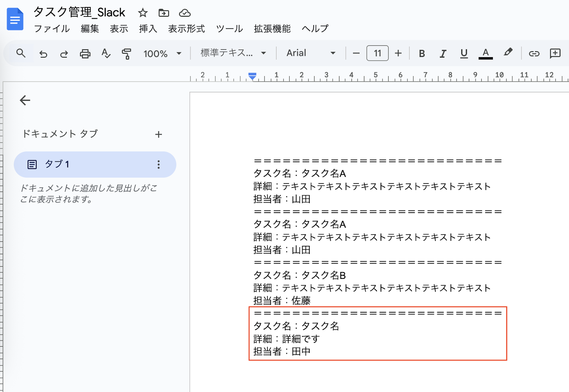
Task: Click the font size field
Action: (x=377, y=53)
